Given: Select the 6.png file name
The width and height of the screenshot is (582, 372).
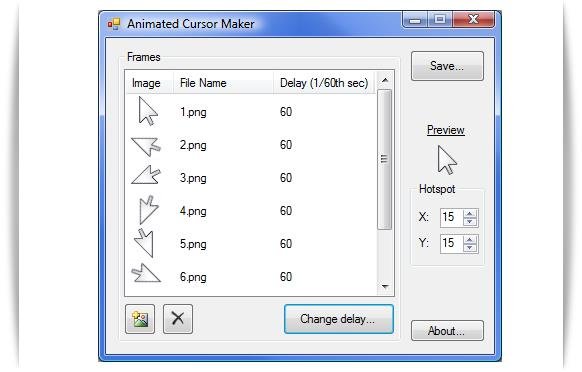Looking at the screenshot, I should 193,277.
